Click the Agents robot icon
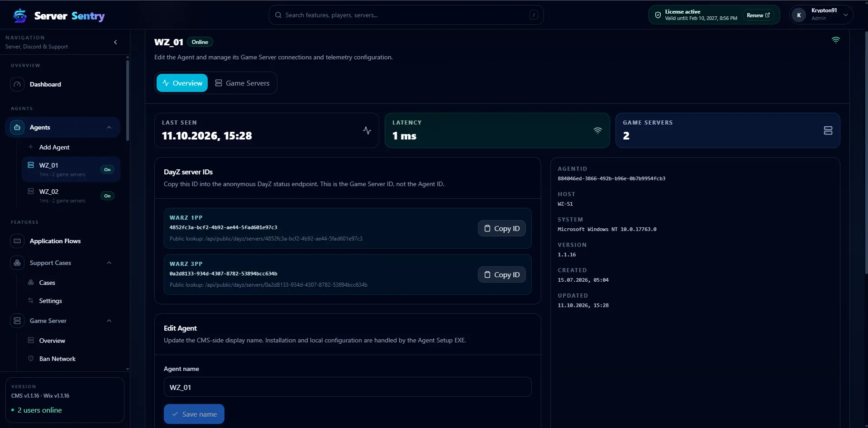 (17, 127)
